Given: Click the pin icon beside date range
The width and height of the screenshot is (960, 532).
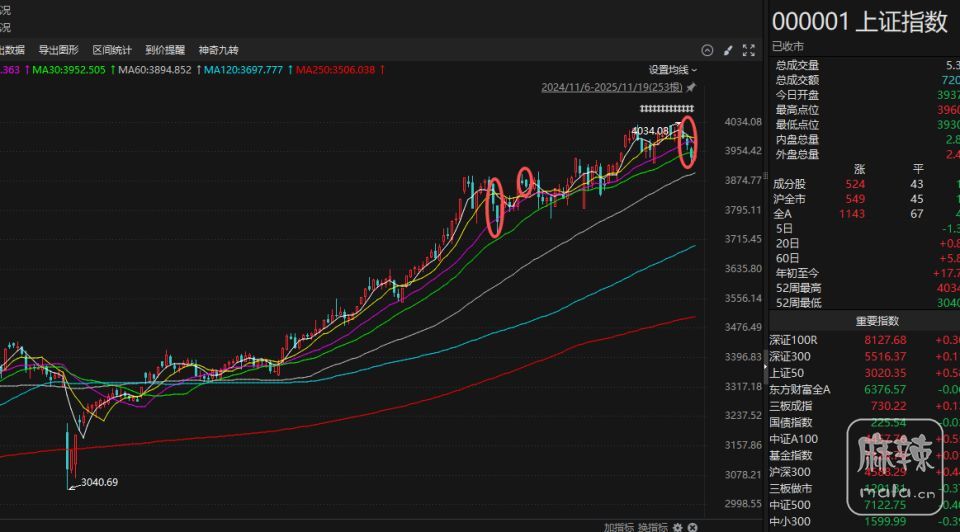Looking at the screenshot, I should [690, 88].
